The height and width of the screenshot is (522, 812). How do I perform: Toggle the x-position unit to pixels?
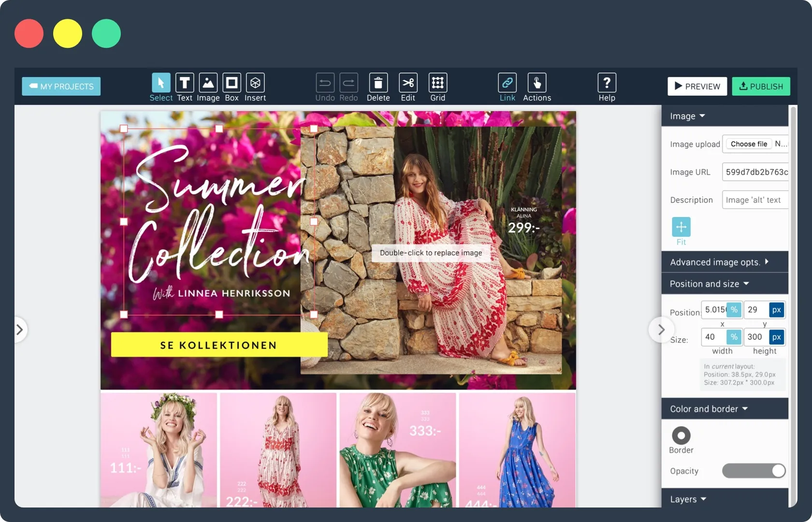734,310
